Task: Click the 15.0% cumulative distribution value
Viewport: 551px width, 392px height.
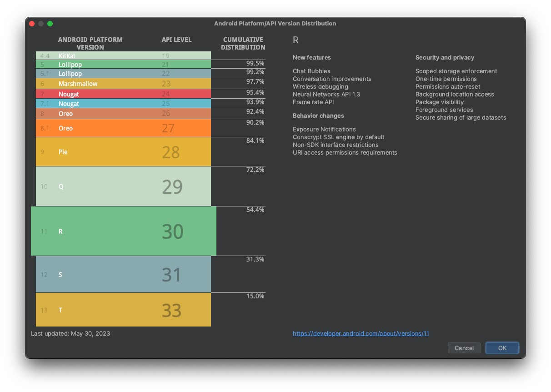Action: click(x=255, y=296)
